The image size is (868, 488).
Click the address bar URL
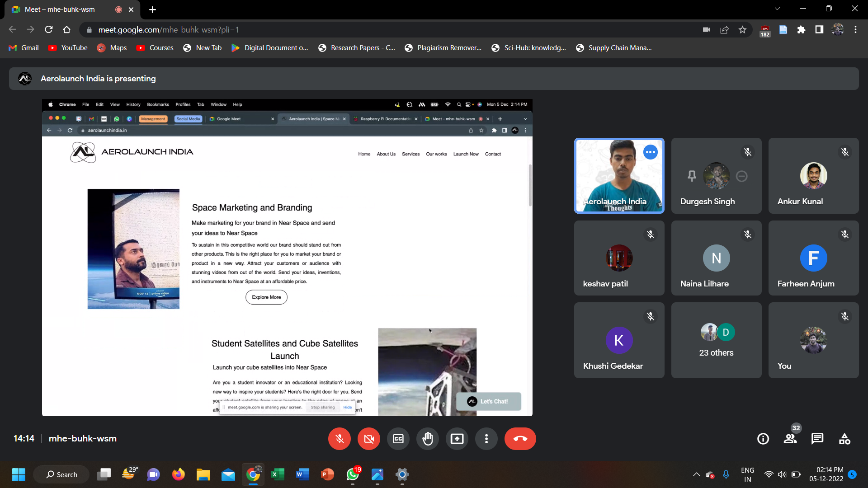point(168,30)
